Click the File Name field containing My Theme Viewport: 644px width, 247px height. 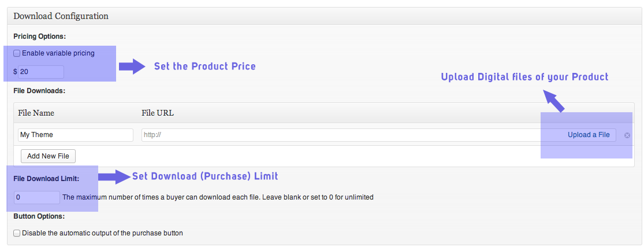click(76, 135)
